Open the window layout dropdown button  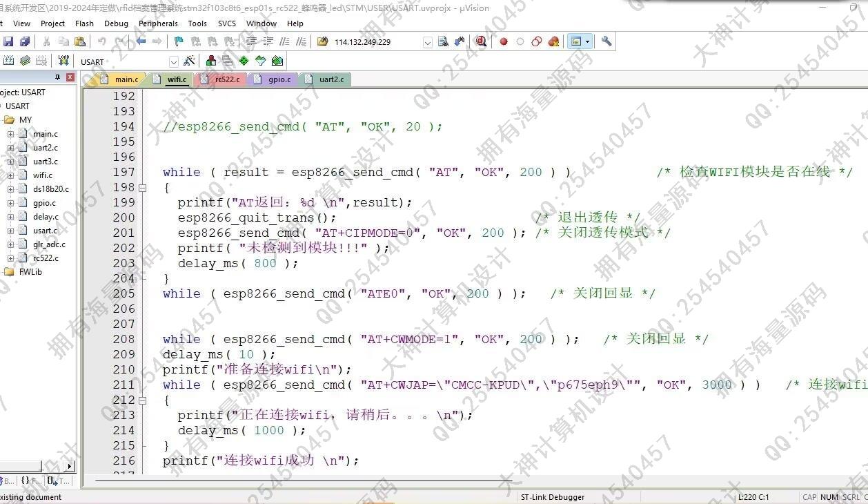pos(587,41)
